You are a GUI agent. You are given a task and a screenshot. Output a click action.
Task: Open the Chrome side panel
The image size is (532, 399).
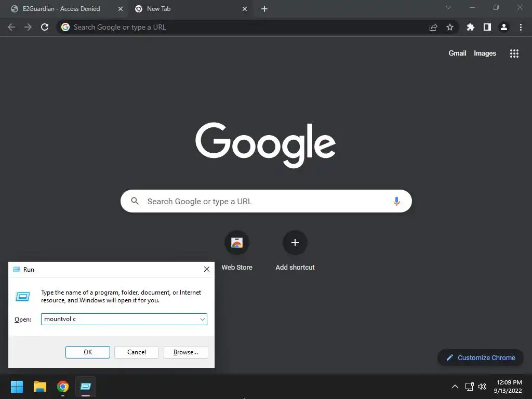click(x=487, y=27)
